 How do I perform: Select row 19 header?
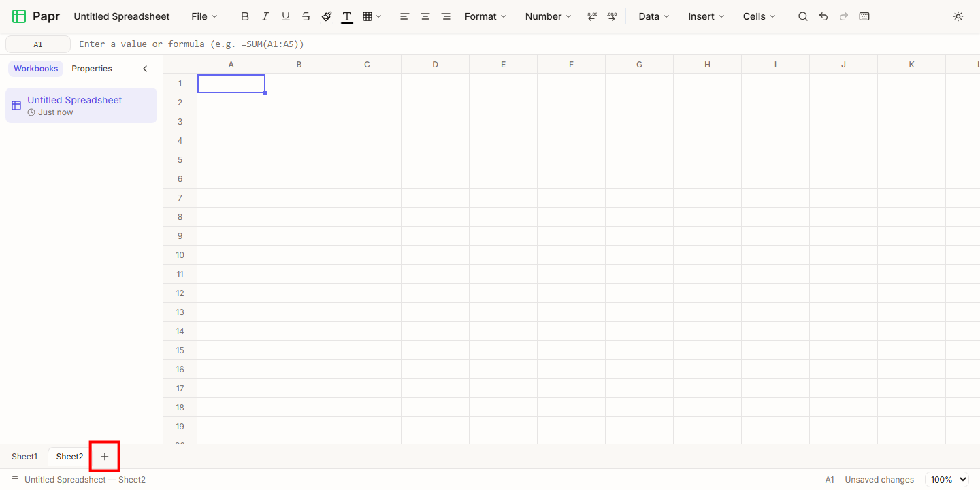click(x=180, y=427)
